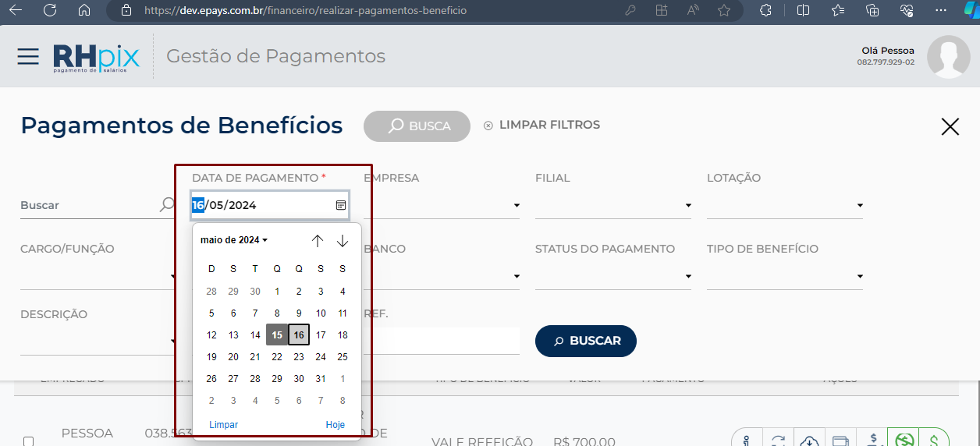This screenshot has height=446, width=980.
Task: Open the Favorites list icon
Action: pos(838,11)
